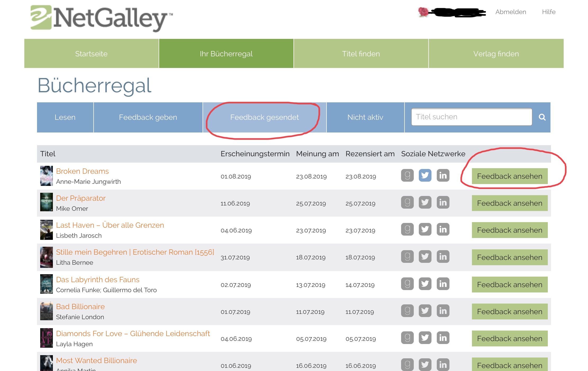Image resolution: width=588 pixels, height=371 pixels.
Task: Share Diamonds For Love on LinkedIn
Action: [x=443, y=338]
